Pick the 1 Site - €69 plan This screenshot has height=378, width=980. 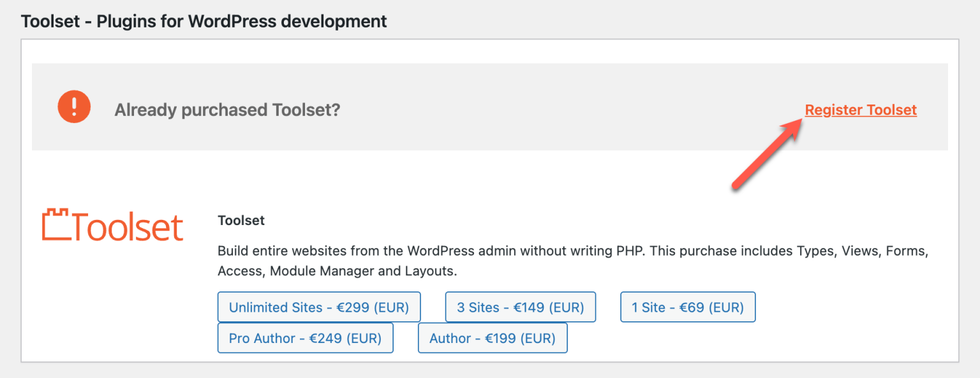point(688,307)
